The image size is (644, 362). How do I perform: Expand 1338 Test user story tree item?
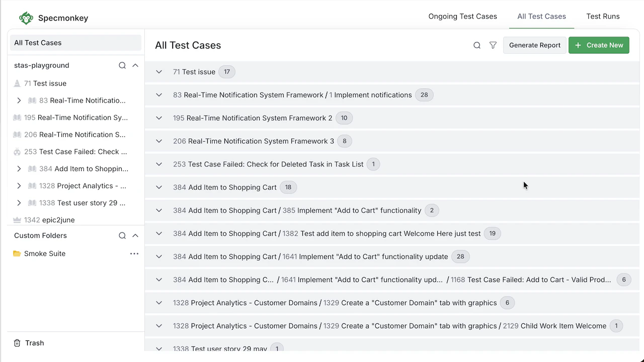point(19,203)
